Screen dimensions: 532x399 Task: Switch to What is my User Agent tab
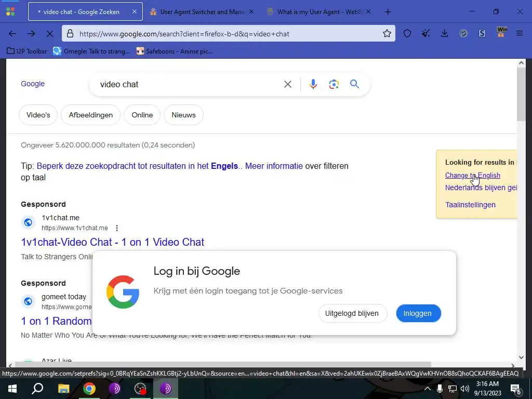tap(319, 12)
